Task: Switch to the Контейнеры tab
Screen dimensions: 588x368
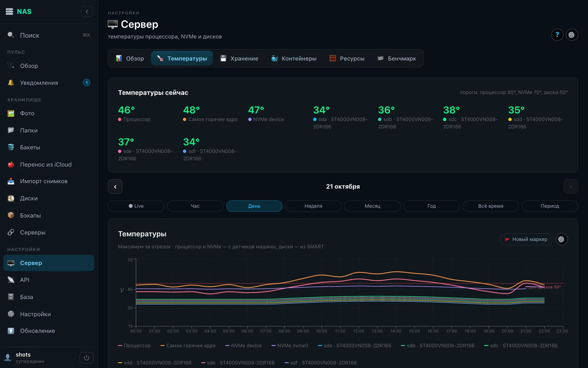Action: 294,58
